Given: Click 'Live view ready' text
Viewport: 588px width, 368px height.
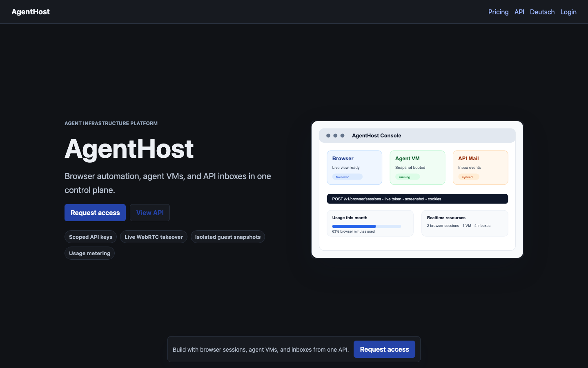Looking at the screenshot, I should click(x=346, y=168).
